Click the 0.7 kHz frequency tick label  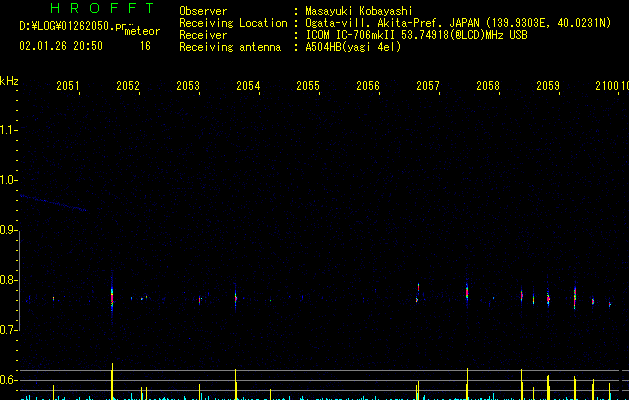tap(7, 330)
